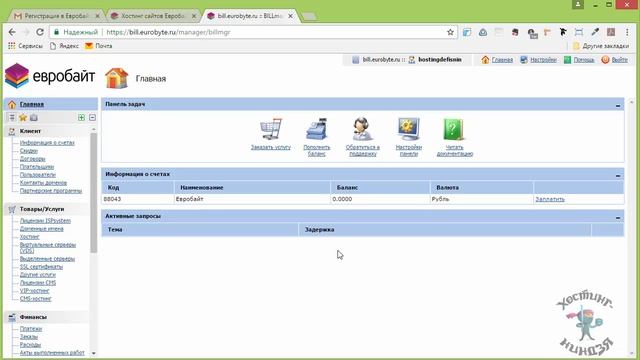Open Виртуальные серверы (VDS) in the sidebar

pyautogui.click(x=48, y=248)
